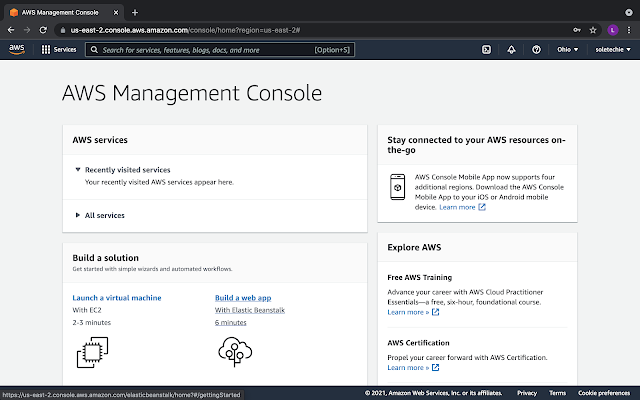Viewport: 640px width, 400px height.
Task: Click the Launch a virtual machine link
Action: click(x=117, y=298)
